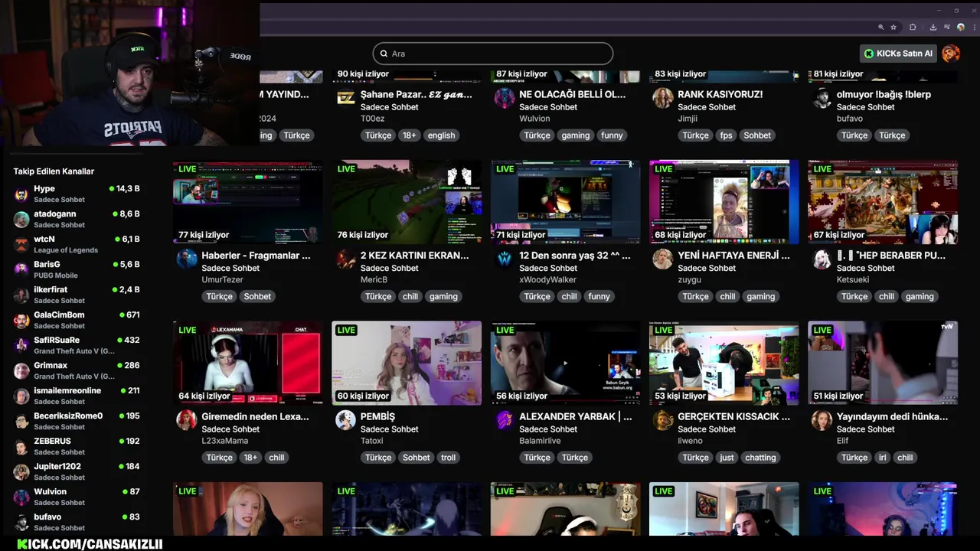Viewport: 980px width, 551px height.
Task: Select the 18+ tag under L23xaMama's stream
Action: 250,458
